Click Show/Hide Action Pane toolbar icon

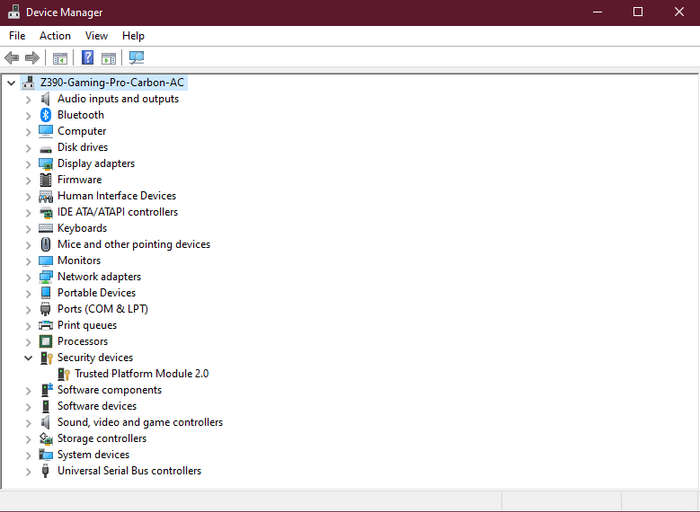108,58
